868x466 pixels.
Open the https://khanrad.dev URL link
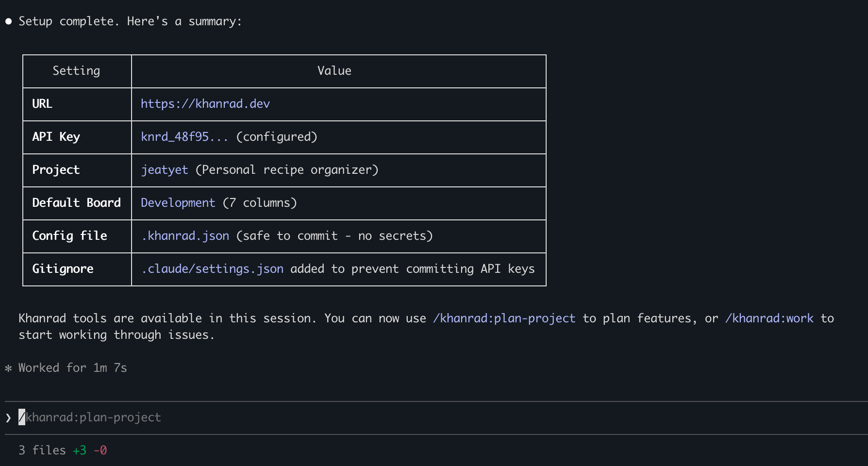tap(205, 104)
